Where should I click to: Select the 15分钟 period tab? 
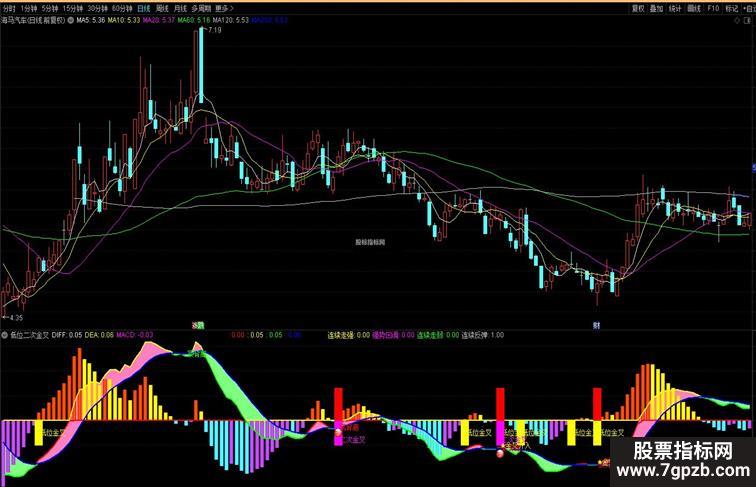pos(73,8)
